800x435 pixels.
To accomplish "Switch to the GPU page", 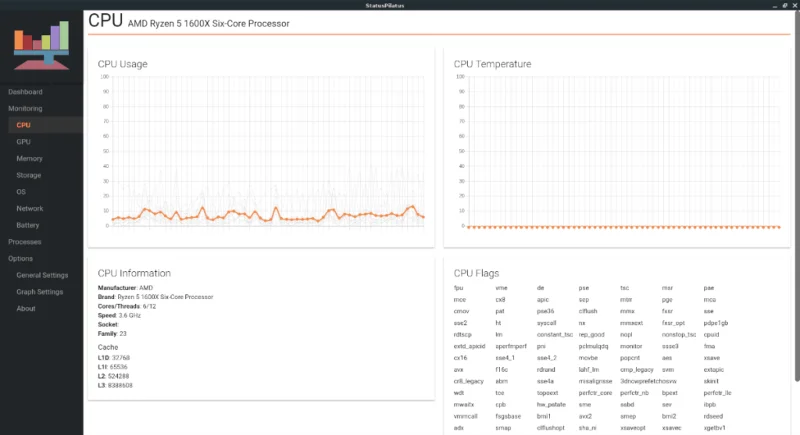I will coord(23,142).
